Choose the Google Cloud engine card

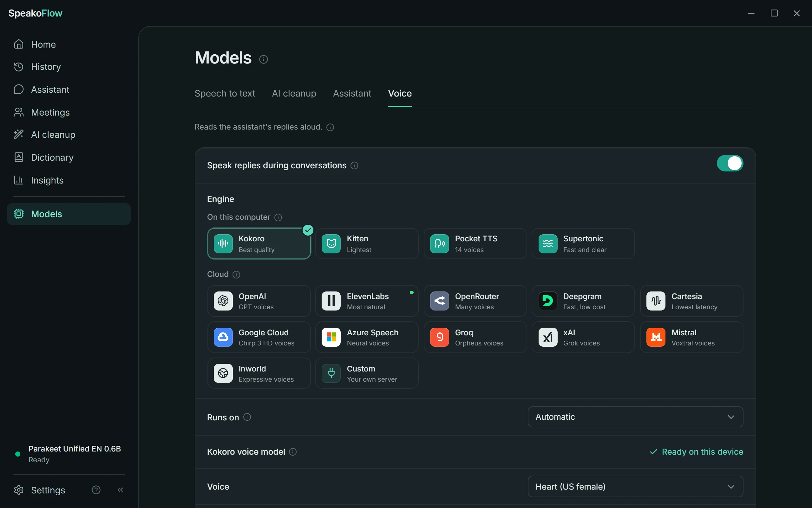259,337
